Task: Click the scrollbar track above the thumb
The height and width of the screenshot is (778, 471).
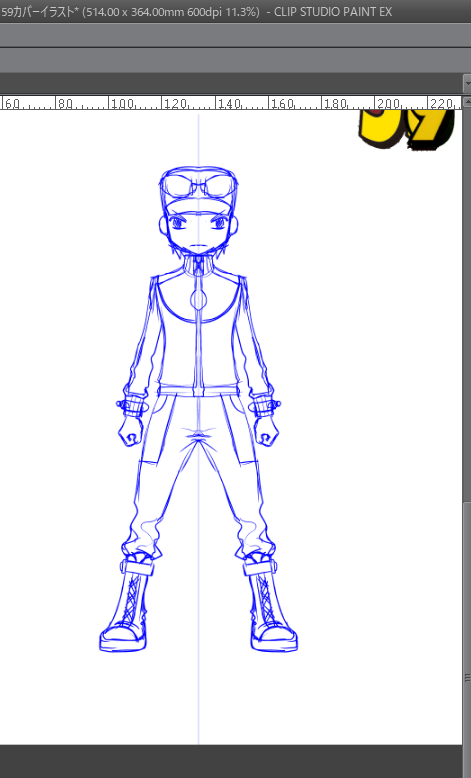Action: pyautogui.click(x=467, y=303)
